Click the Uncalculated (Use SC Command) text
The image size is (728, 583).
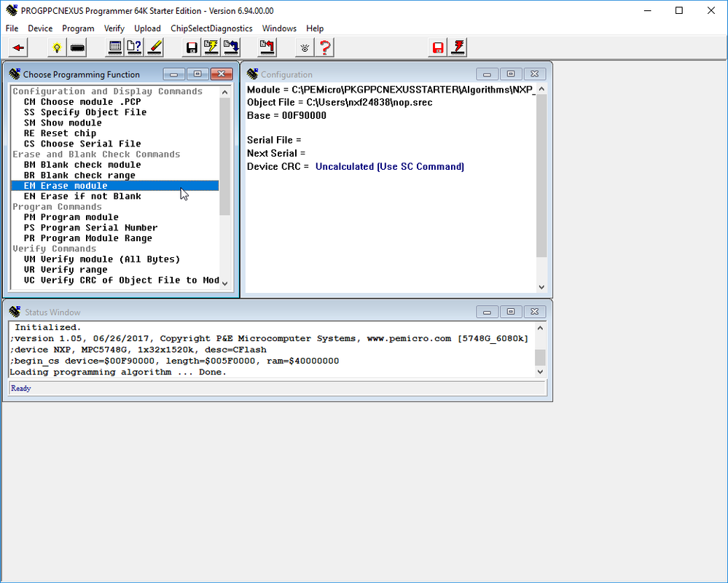pos(390,167)
